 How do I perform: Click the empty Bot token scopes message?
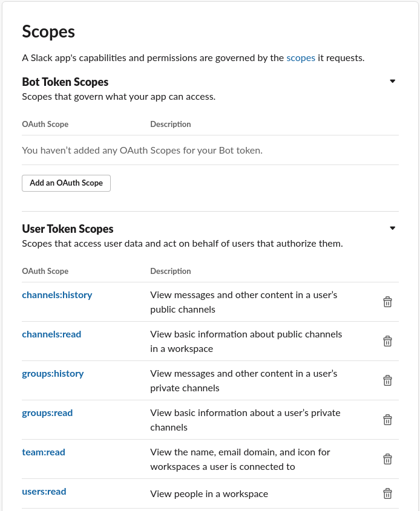click(x=142, y=150)
